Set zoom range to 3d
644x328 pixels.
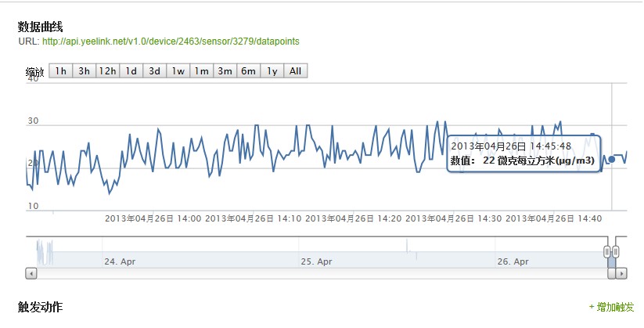(x=154, y=71)
